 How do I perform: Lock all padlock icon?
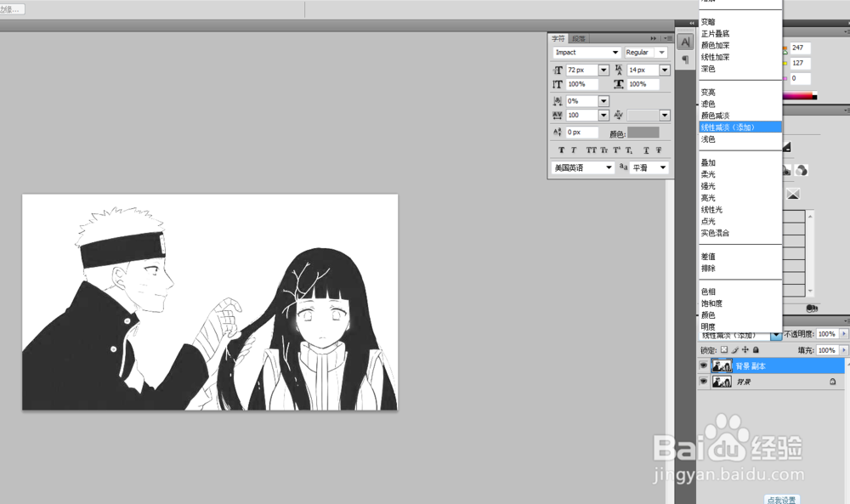click(756, 350)
